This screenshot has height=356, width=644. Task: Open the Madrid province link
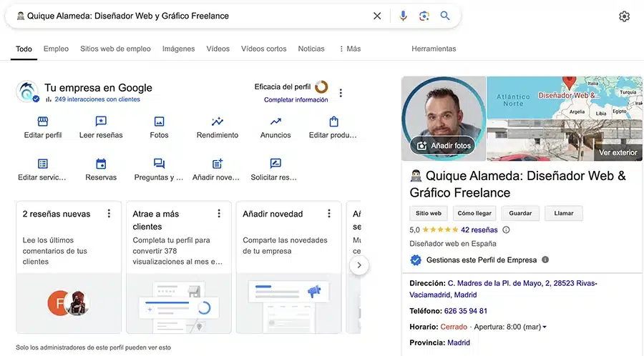pos(459,342)
